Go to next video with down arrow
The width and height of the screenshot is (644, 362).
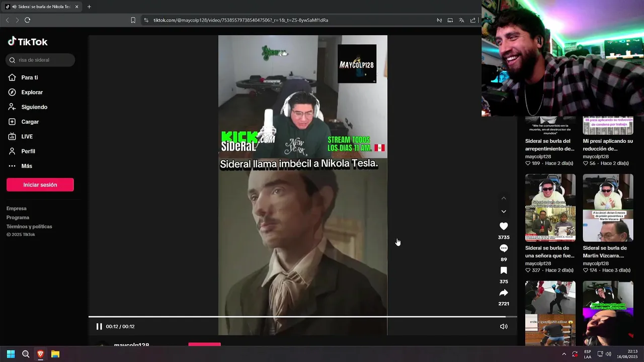[x=504, y=211]
